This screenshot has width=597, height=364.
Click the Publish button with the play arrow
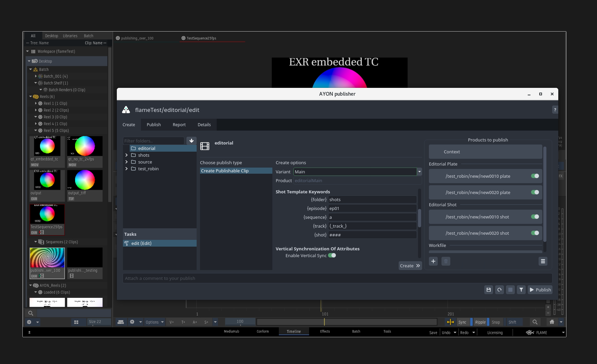click(x=540, y=290)
